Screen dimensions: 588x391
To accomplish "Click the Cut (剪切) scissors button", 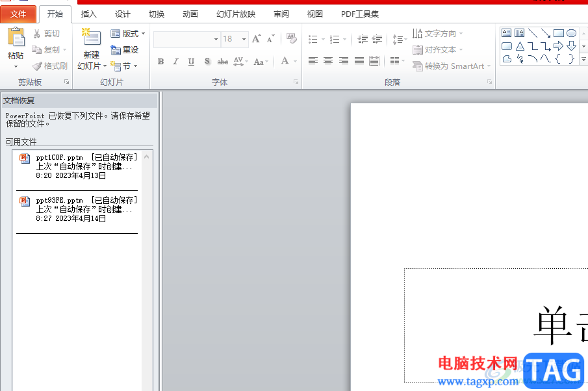I will (x=46, y=34).
